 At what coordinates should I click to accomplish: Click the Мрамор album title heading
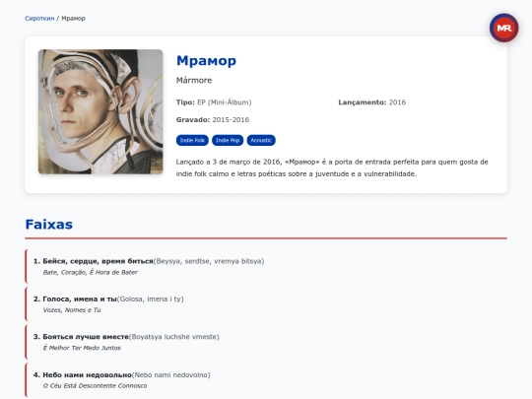pyautogui.click(x=206, y=61)
